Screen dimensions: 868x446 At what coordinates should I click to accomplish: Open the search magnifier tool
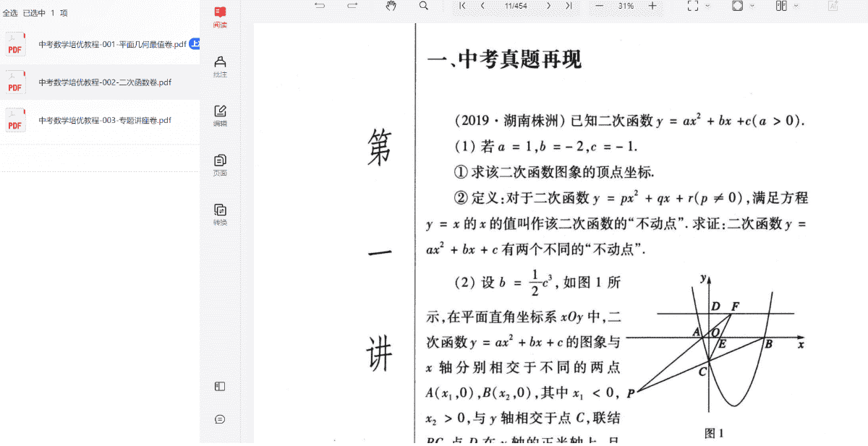(x=424, y=6)
